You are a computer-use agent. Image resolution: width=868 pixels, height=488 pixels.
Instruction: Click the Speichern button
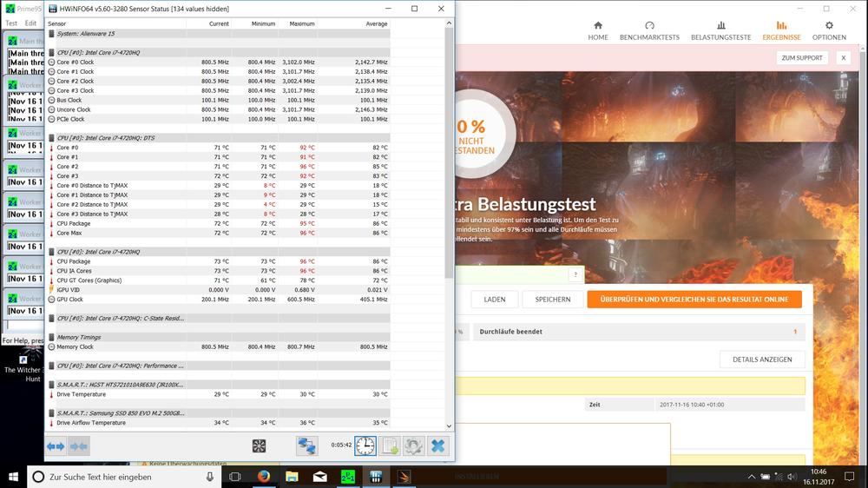(x=553, y=300)
